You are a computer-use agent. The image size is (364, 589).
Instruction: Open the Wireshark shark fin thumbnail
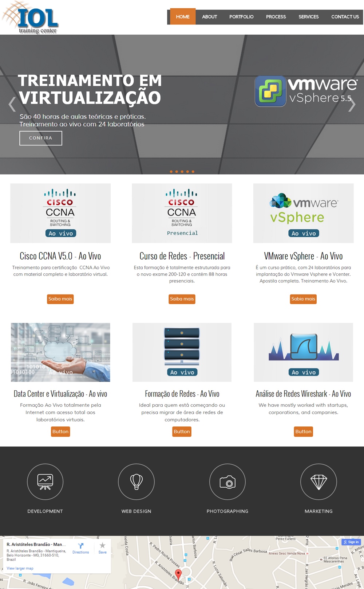click(x=304, y=352)
